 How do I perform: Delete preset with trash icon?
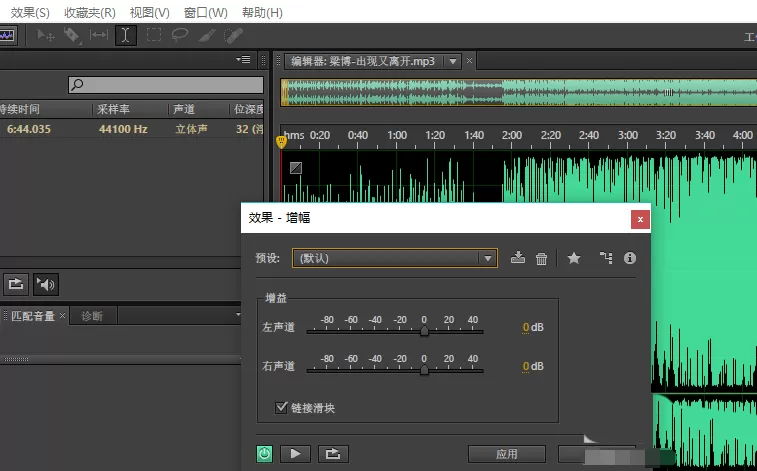[541, 259]
